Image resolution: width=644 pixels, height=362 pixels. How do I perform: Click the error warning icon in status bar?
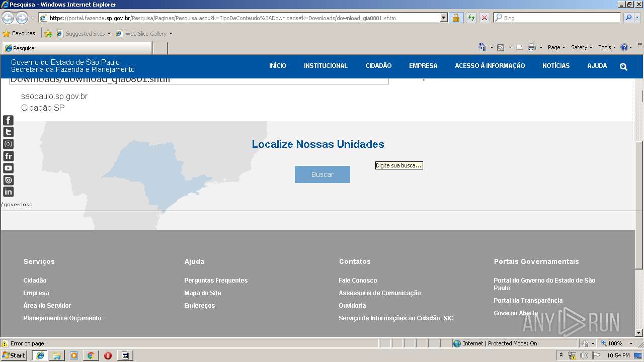point(5,343)
